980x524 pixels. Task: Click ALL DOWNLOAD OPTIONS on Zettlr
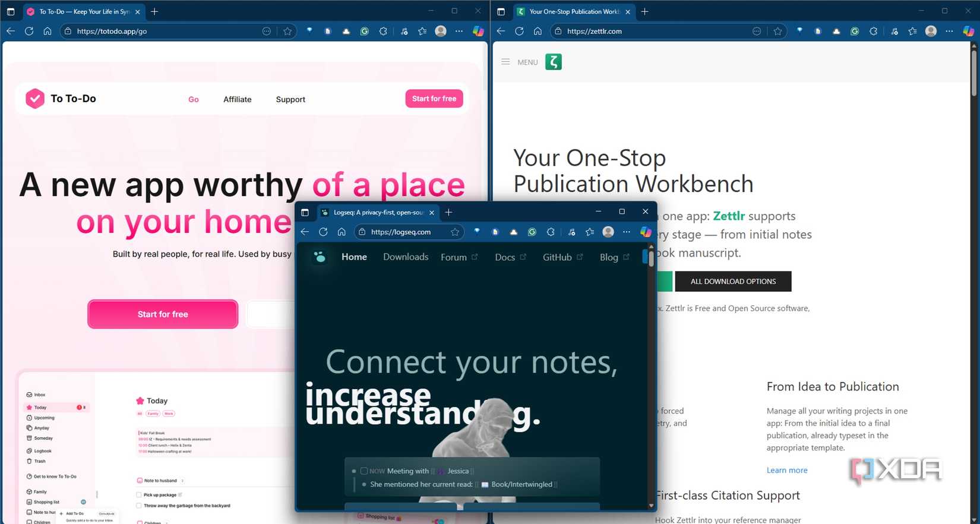pos(733,282)
